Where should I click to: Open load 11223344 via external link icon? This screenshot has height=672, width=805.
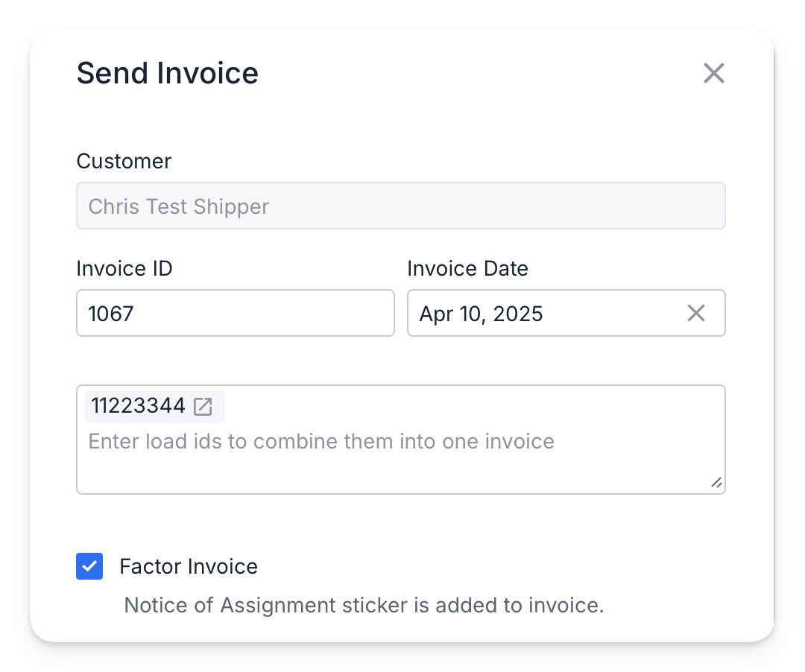(x=203, y=406)
